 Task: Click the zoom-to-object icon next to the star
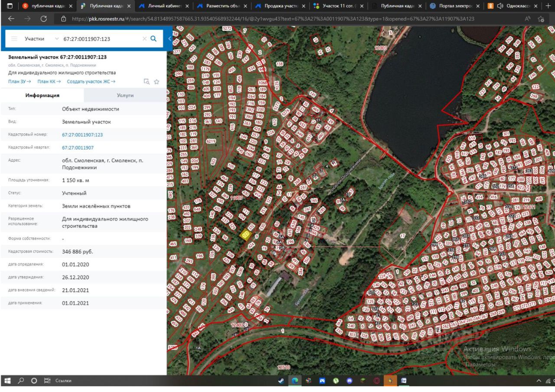pyautogui.click(x=147, y=81)
